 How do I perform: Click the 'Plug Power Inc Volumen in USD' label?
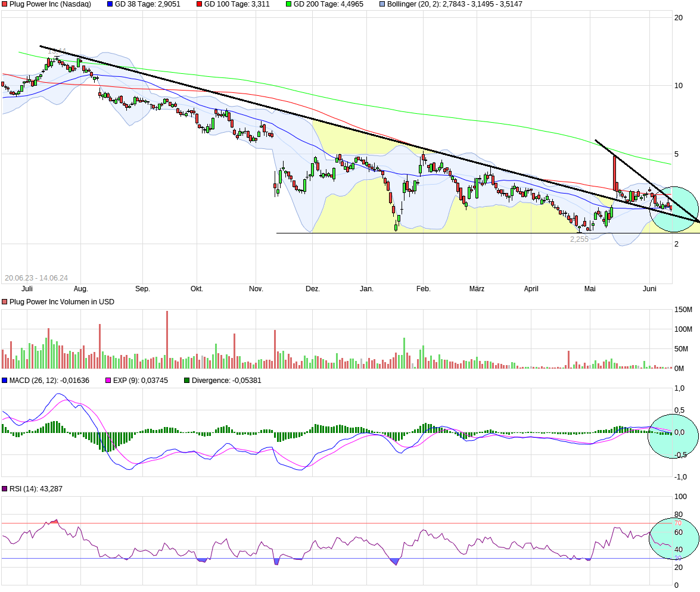click(x=61, y=302)
